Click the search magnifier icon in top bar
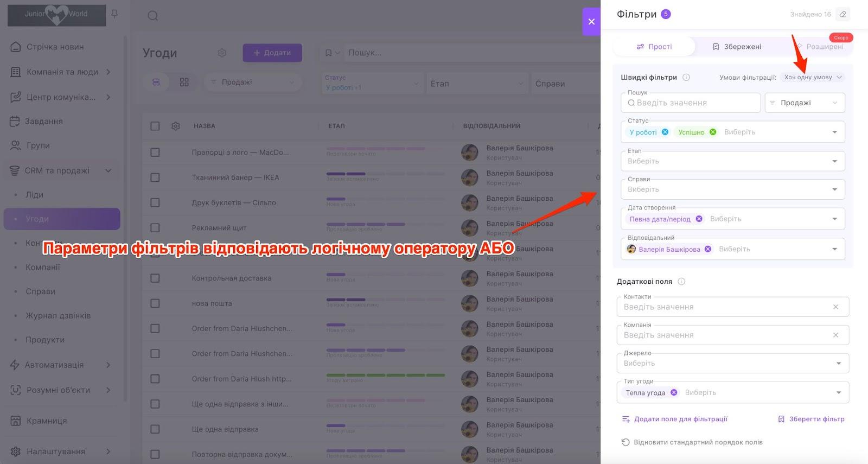The image size is (868, 464). point(153,16)
